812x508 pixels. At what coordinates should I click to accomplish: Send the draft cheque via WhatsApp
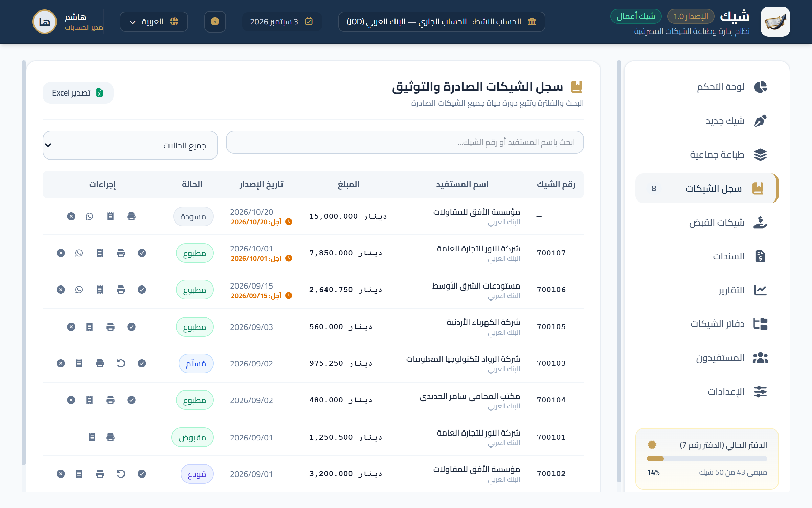[x=89, y=216]
